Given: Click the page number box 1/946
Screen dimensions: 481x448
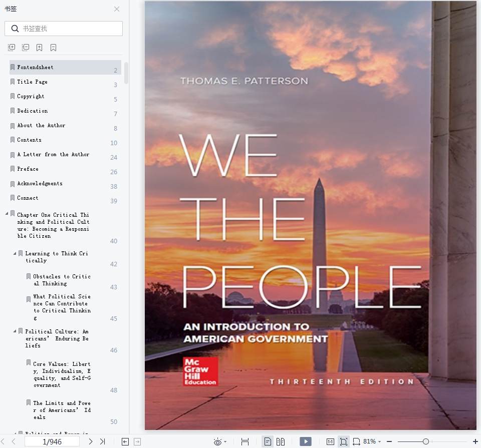Looking at the screenshot, I should [52, 441].
